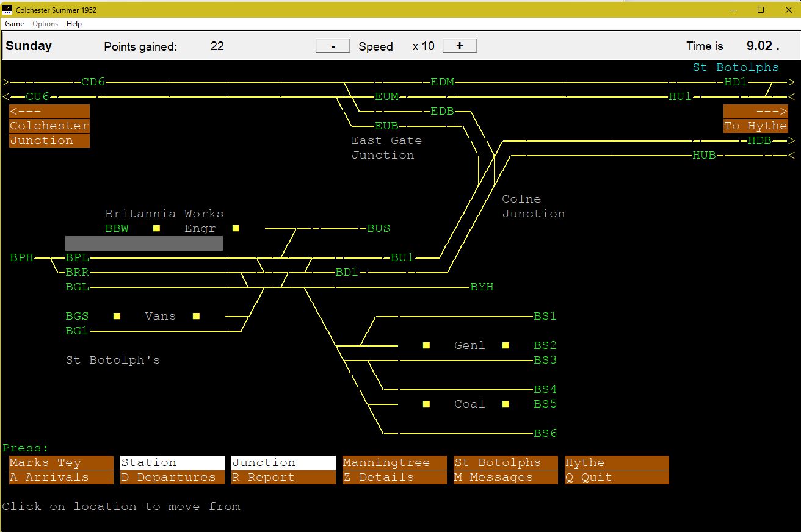Open the Game menu
The image size is (801, 532).
[14, 24]
